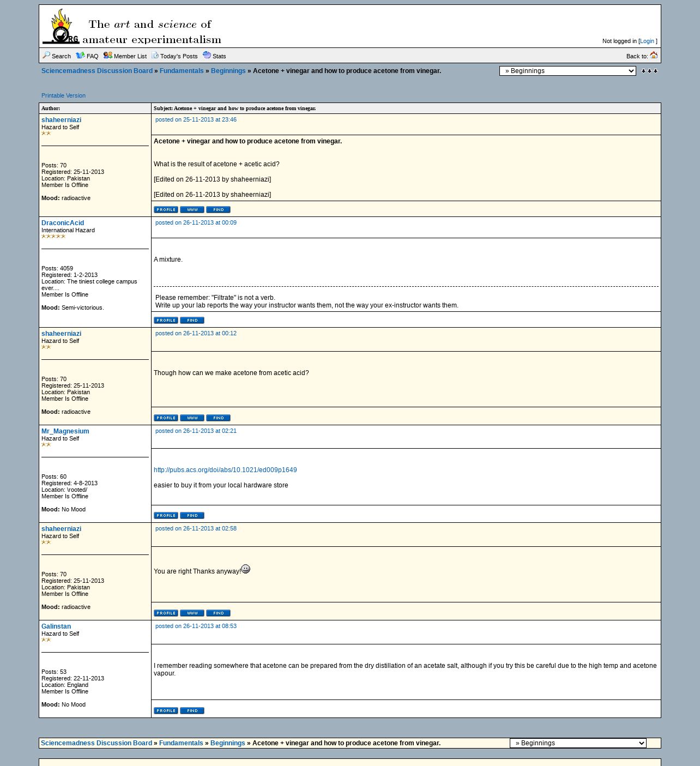This screenshot has height=766, width=700.
Task: Open Galinstan's author profile link
Action: (56, 626)
